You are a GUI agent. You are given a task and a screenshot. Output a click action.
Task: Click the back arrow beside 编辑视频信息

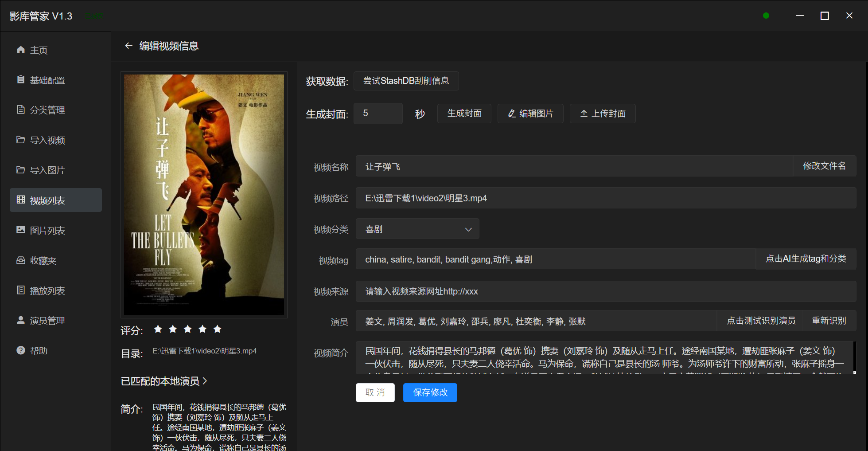point(128,46)
